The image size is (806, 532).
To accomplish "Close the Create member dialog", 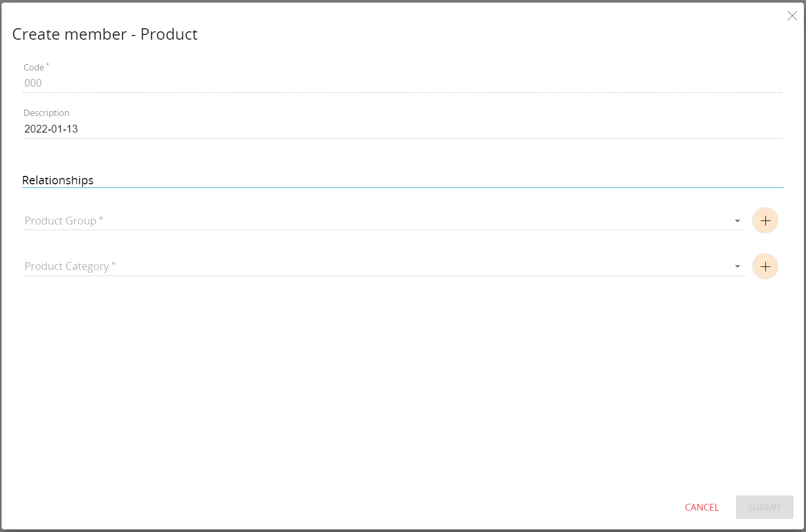I will [792, 16].
